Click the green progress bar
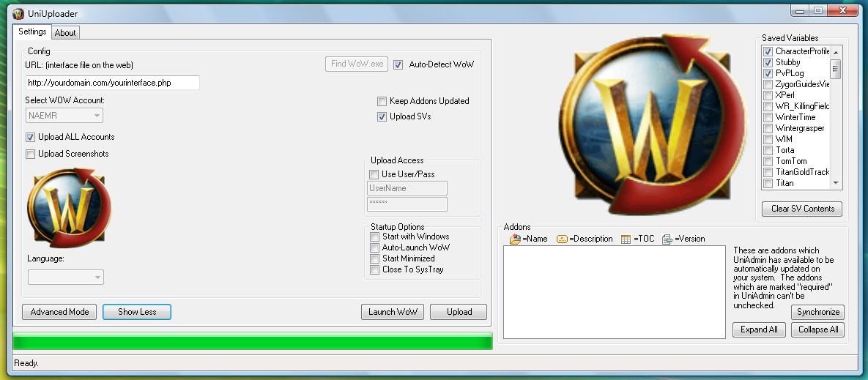868x380 pixels. click(x=253, y=341)
